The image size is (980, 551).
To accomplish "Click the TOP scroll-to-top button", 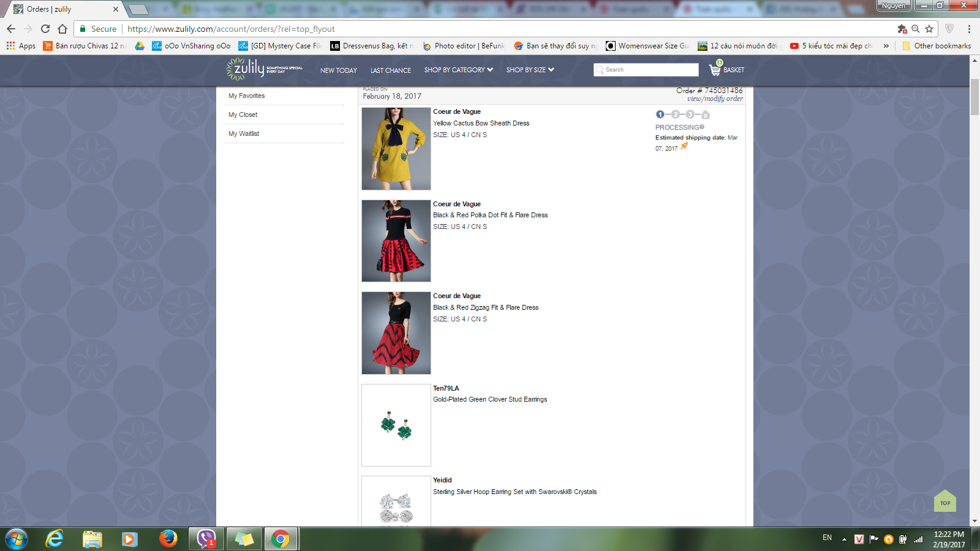I will [945, 501].
